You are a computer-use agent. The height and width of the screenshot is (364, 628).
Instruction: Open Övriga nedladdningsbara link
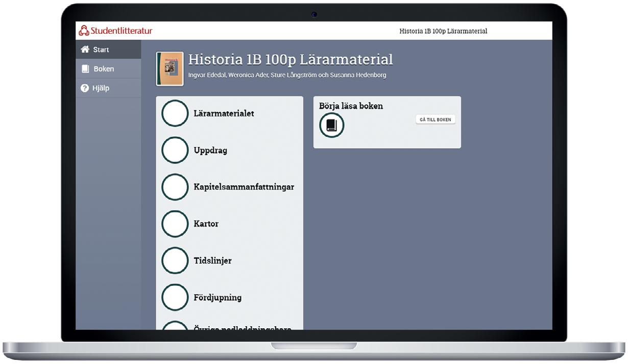[243, 328]
